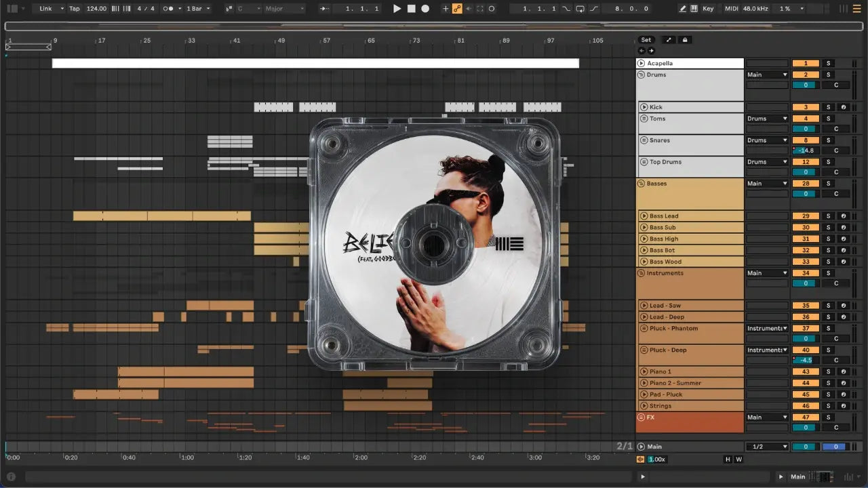The height and width of the screenshot is (488, 868).
Task: Collapse the Drums group track
Action: coord(641,75)
